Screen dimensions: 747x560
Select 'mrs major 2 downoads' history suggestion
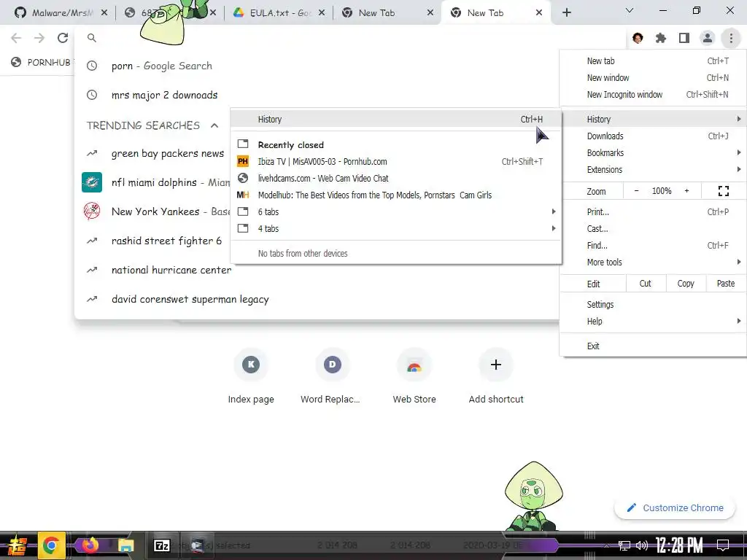tap(317, 96)
